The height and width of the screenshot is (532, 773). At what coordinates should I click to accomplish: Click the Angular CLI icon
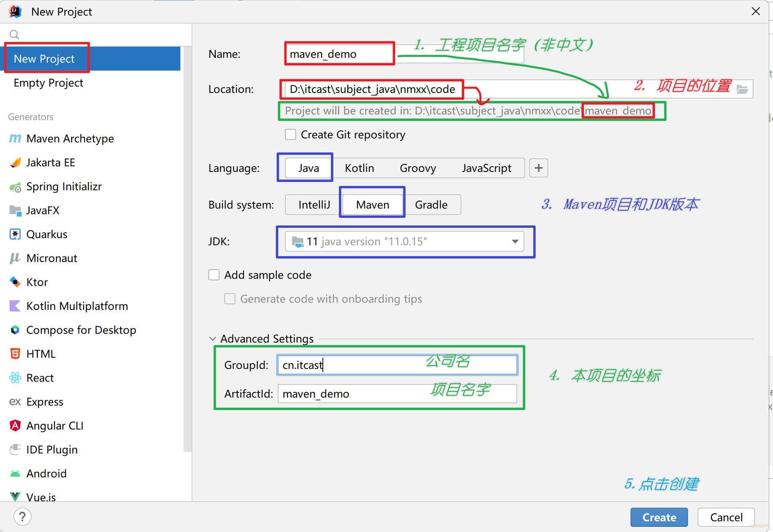15,426
